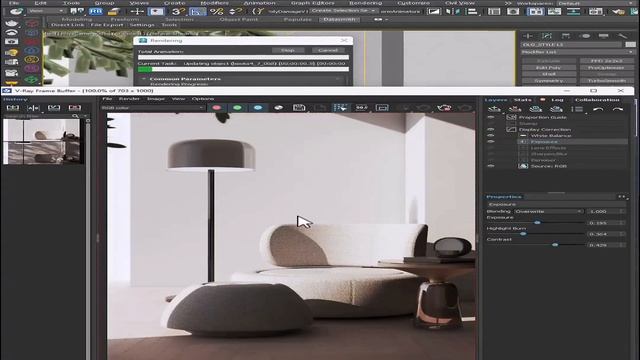Viewport: 640px width, 360px height.
Task: Open the Frame Buffer Options menu
Action: pos(203,99)
